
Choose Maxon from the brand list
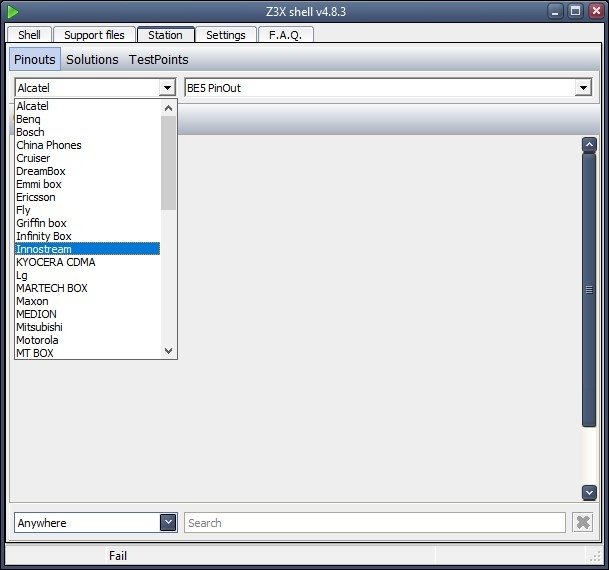[87, 301]
